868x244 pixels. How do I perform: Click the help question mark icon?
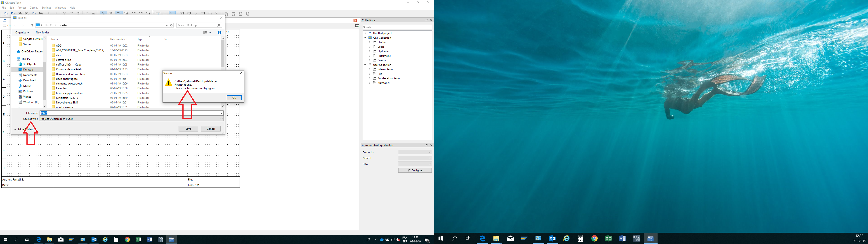(x=219, y=32)
